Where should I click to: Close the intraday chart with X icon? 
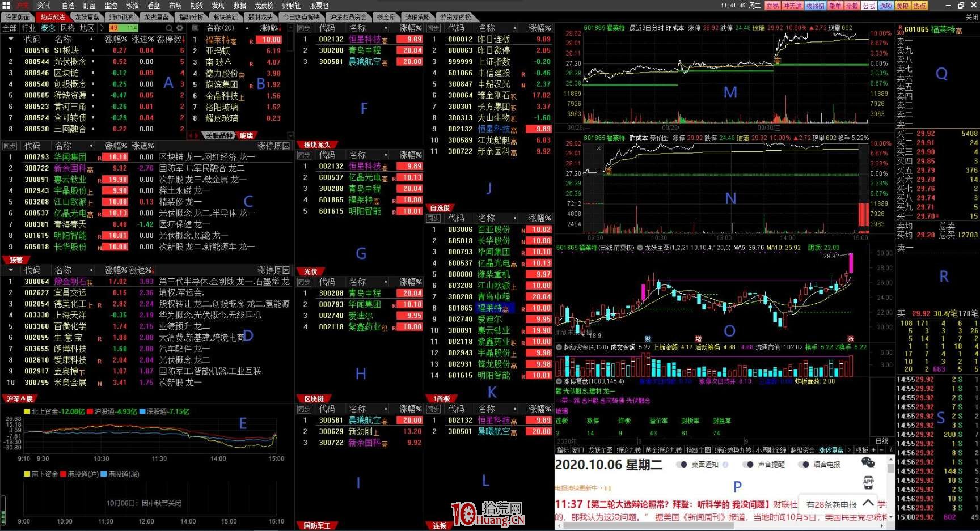(598, 148)
